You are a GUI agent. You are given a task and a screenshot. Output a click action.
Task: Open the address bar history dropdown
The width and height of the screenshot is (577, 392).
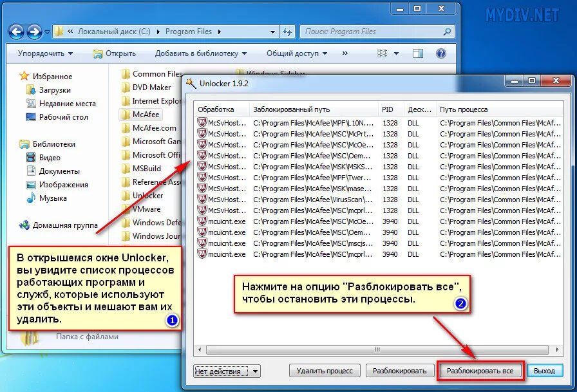(x=272, y=32)
